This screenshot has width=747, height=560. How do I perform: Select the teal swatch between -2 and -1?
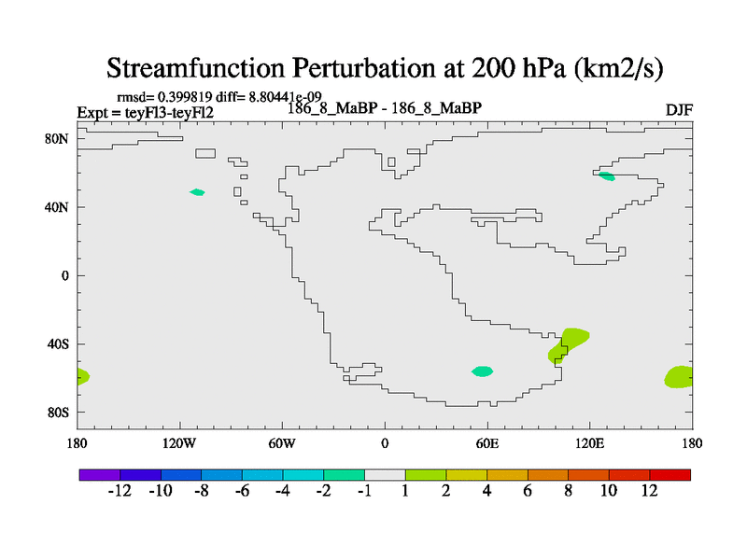344,475
